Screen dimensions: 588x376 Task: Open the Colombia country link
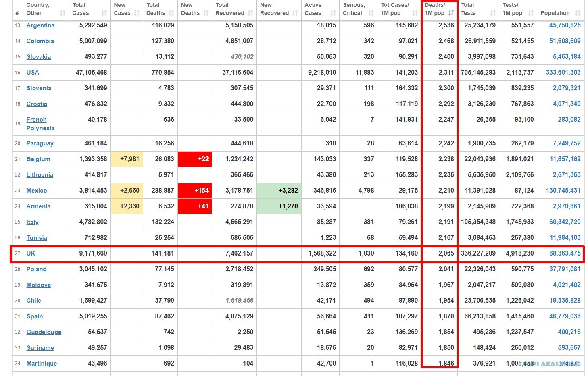pyautogui.click(x=40, y=41)
